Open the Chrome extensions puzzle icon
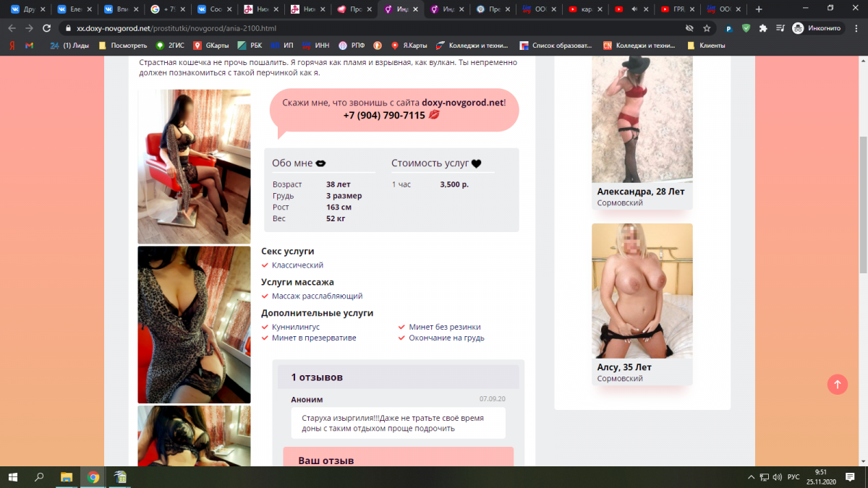The image size is (868, 488). pos(762,28)
